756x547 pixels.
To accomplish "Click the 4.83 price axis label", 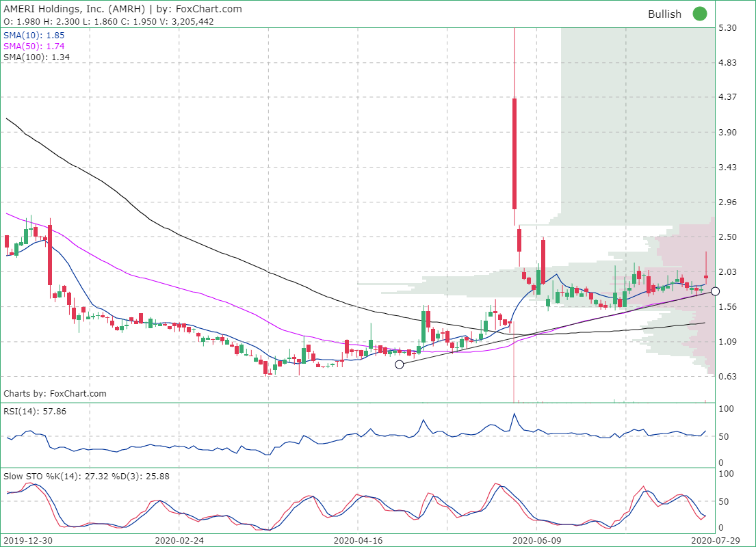I will pyautogui.click(x=727, y=63).
